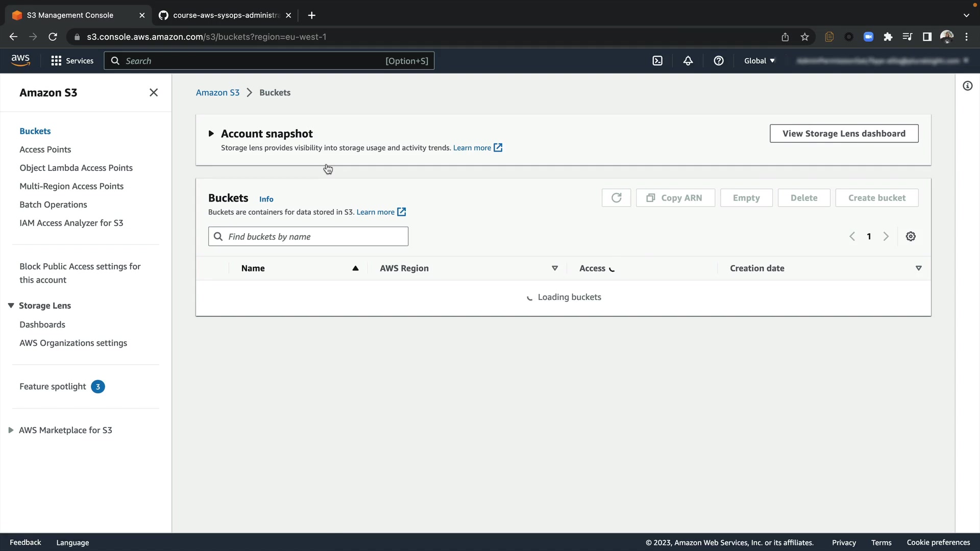
Task: Switch to the course-aws-sysops GitHub tab
Action: coord(226,15)
